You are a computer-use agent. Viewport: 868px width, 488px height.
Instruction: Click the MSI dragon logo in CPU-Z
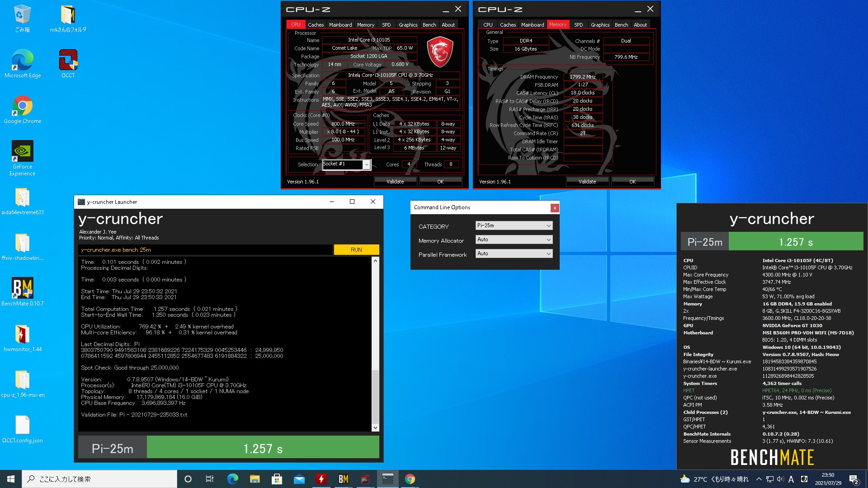point(440,52)
